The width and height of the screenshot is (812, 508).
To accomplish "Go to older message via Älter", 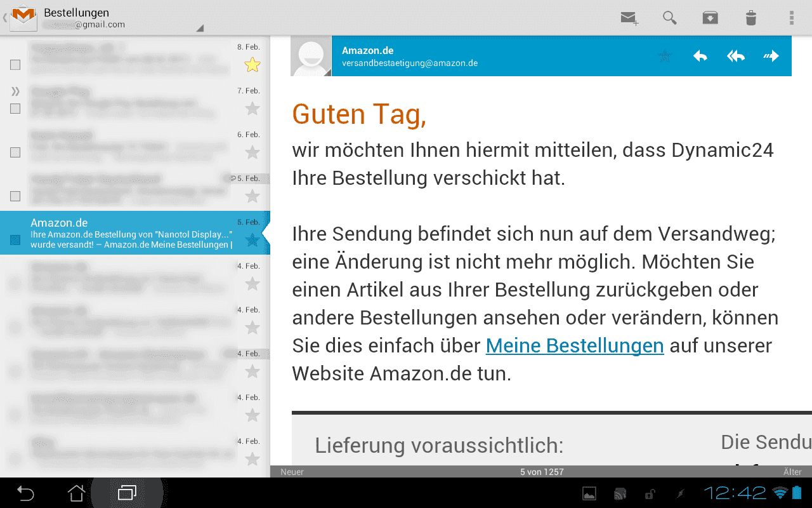I will [792, 472].
